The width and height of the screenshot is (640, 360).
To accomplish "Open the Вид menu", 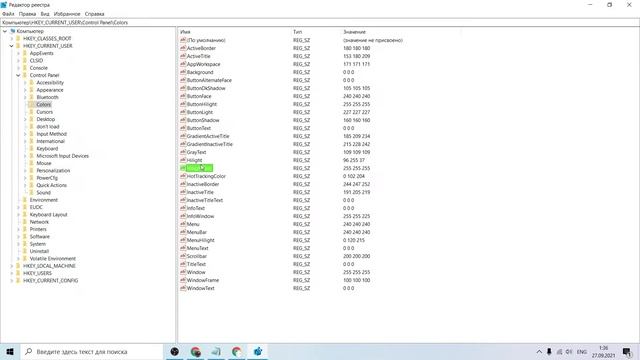I will coord(45,14).
